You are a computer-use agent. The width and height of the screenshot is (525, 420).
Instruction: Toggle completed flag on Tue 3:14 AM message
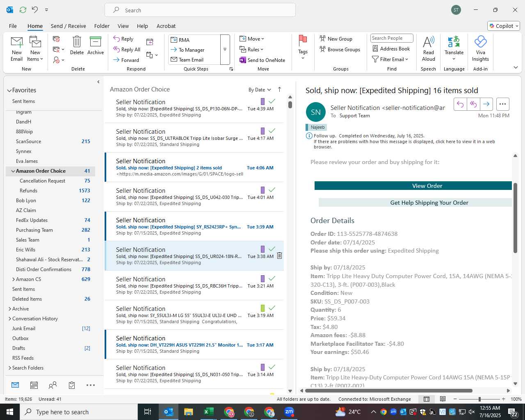click(x=272, y=367)
